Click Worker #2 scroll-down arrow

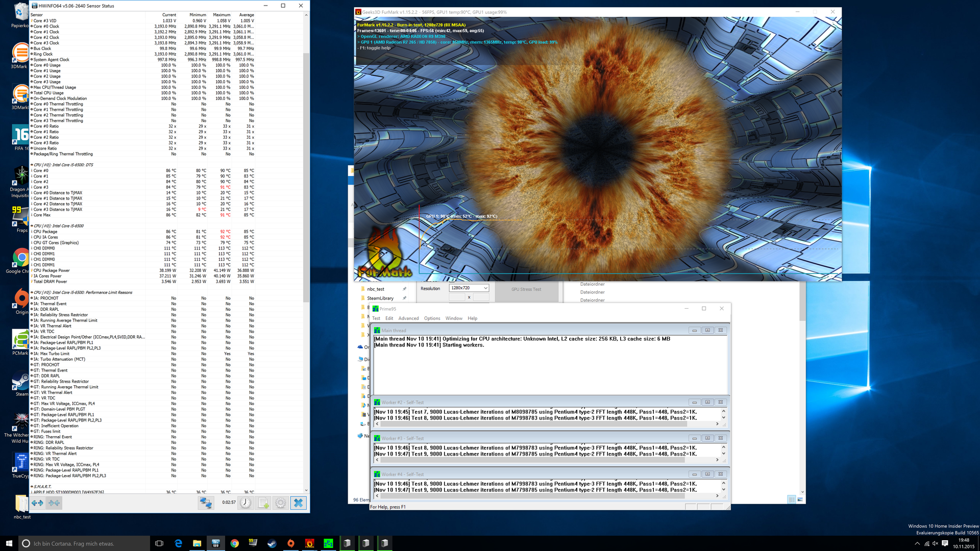[723, 418]
